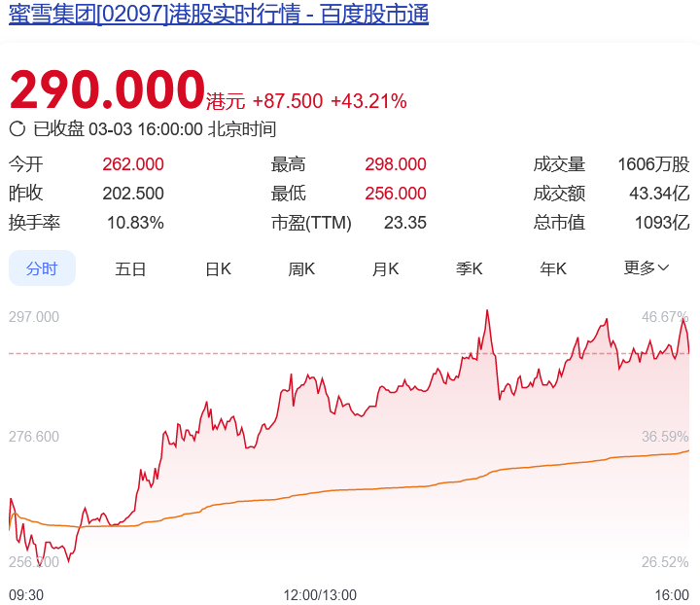Viewport: 700px width, 605px height.
Task: Click the 成交量 value 1606万股
Action: (653, 164)
